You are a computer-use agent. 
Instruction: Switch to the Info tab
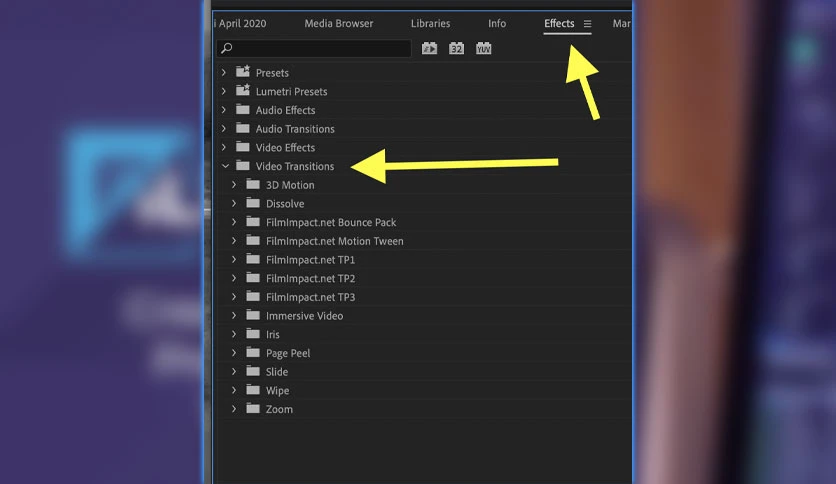click(x=497, y=23)
